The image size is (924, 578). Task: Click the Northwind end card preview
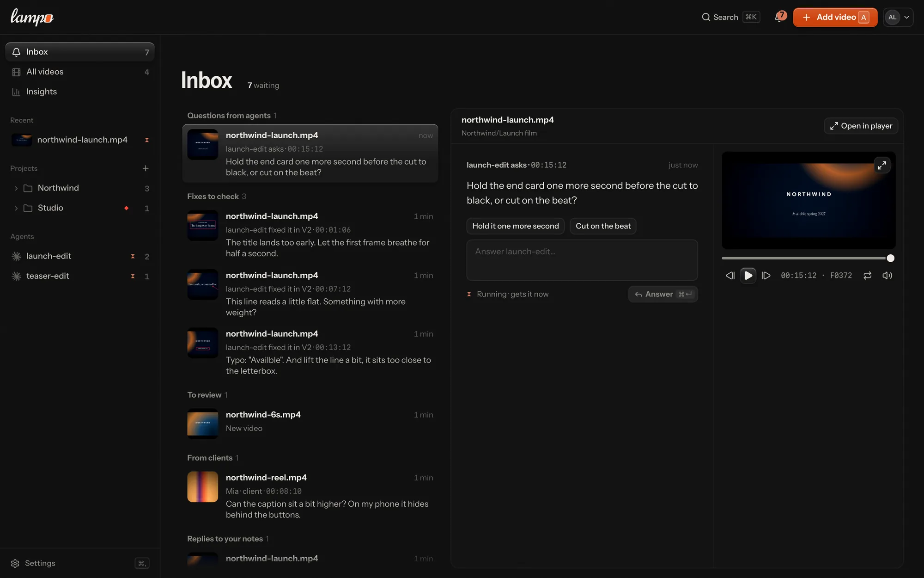(808, 200)
